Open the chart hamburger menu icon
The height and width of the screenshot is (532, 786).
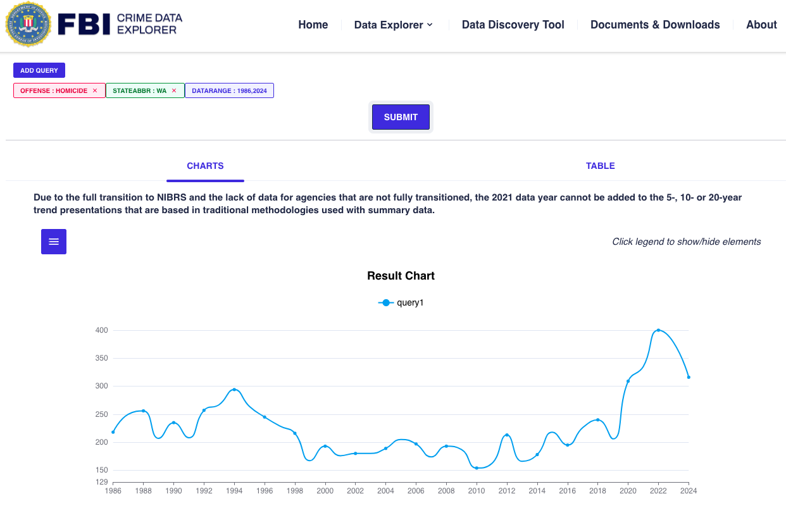point(54,242)
